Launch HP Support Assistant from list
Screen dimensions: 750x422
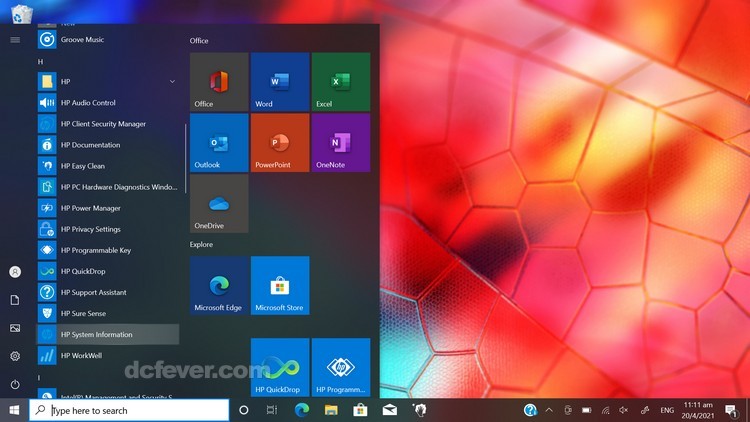108,292
